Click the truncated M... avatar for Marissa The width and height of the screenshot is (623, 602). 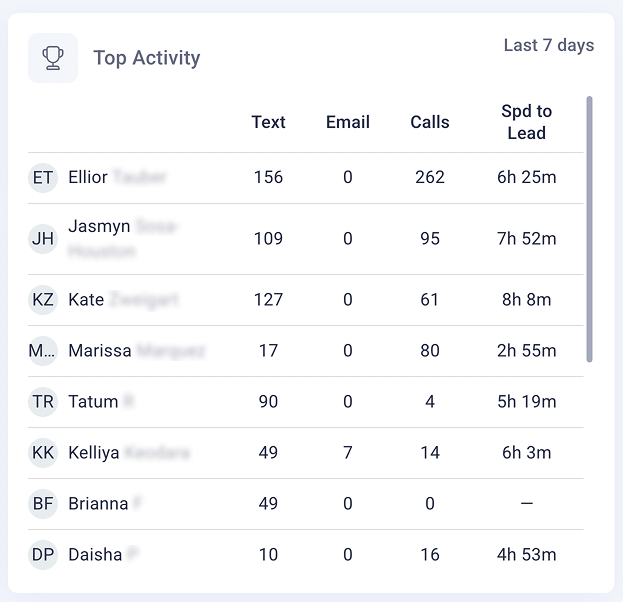pos(43,351)
